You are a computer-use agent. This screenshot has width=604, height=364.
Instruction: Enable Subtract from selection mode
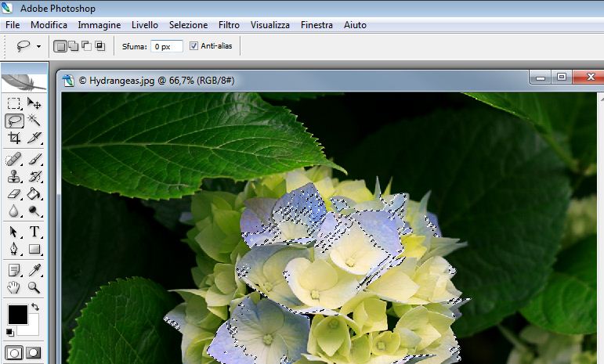click(x=87, y=46)
